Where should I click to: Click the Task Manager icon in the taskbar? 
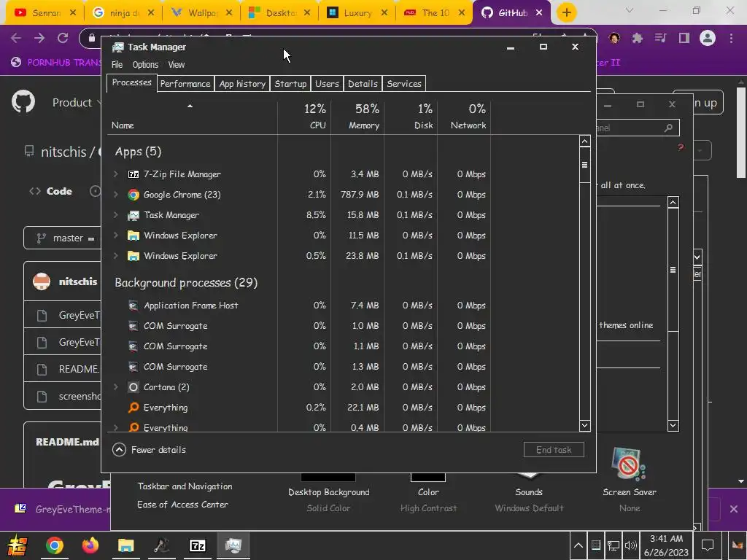click(233, 545)
